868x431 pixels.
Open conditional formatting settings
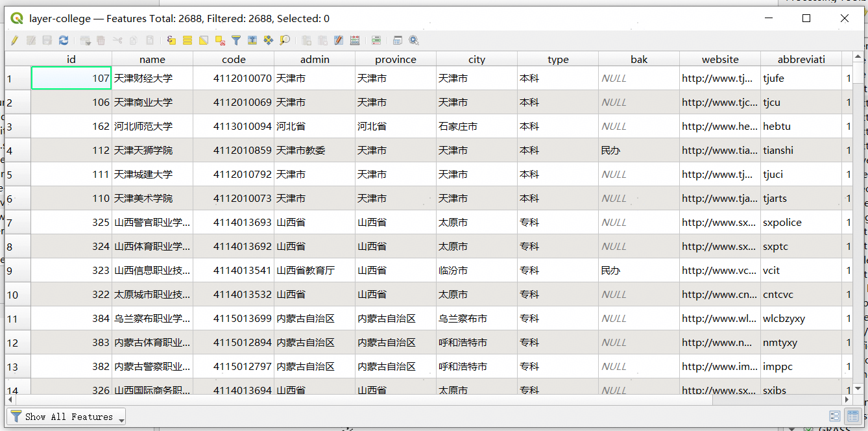376,40
